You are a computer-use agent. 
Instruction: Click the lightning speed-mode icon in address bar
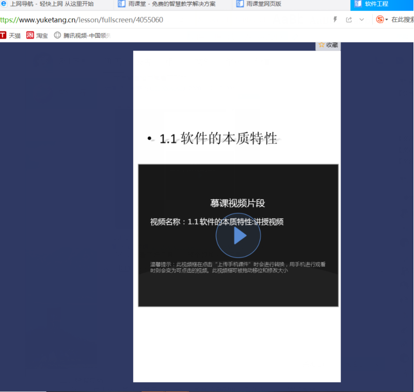click(x=335, y=20)
